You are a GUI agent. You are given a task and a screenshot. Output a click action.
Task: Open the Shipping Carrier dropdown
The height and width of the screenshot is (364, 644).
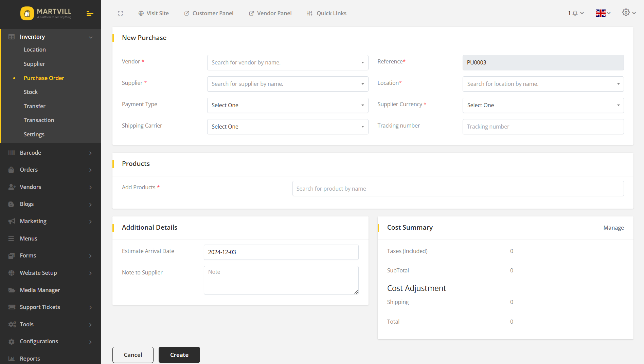point(287,127)
